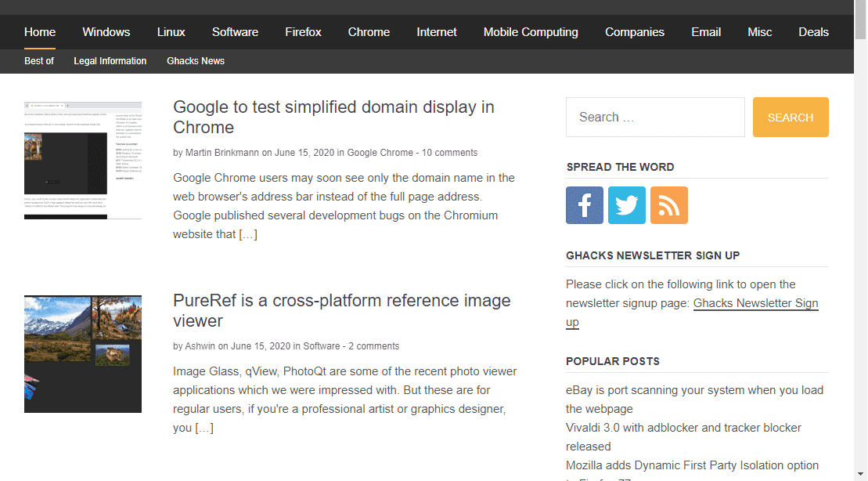This screenshot has width=868, height=481.
Task: Click the scrollbar down arrow
Action: click(860, 475)
